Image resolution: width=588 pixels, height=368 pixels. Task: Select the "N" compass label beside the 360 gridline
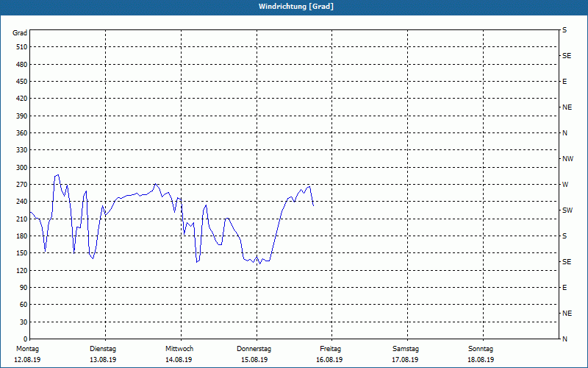[564, 133]
